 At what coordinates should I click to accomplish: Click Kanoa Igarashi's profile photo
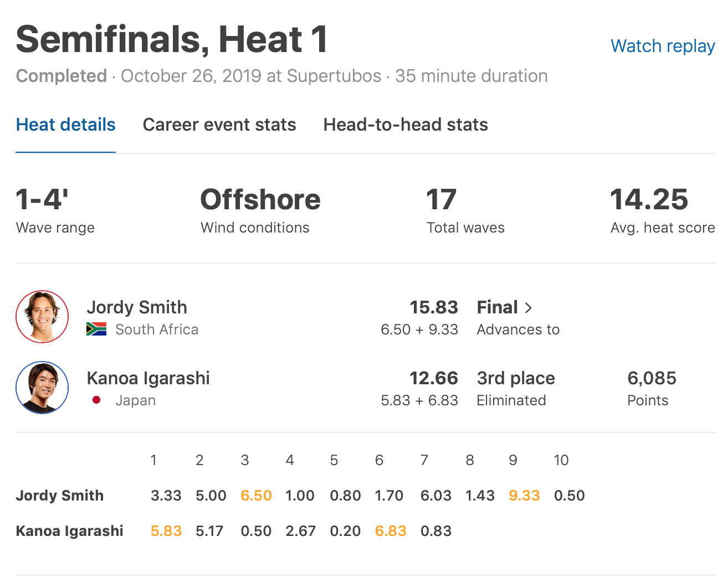42,388
